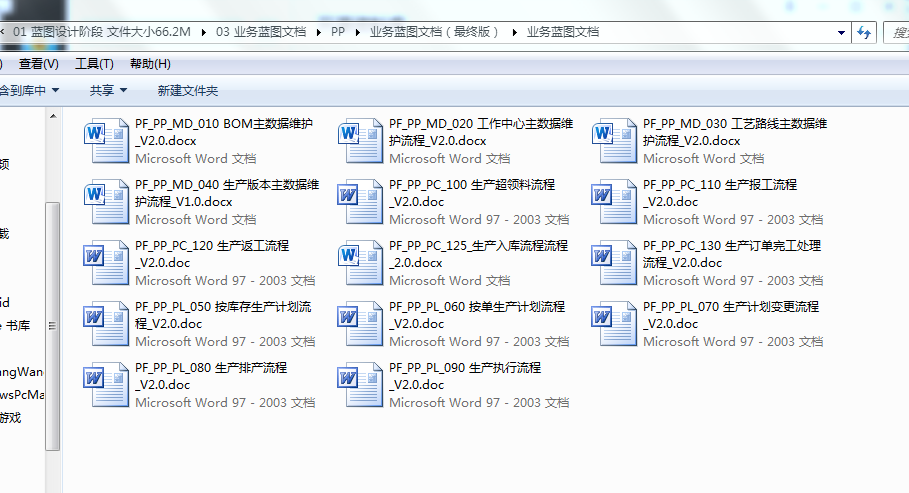Click the 新建文件夹 button
Screen dimensions: 909x493
coord(187,90)
